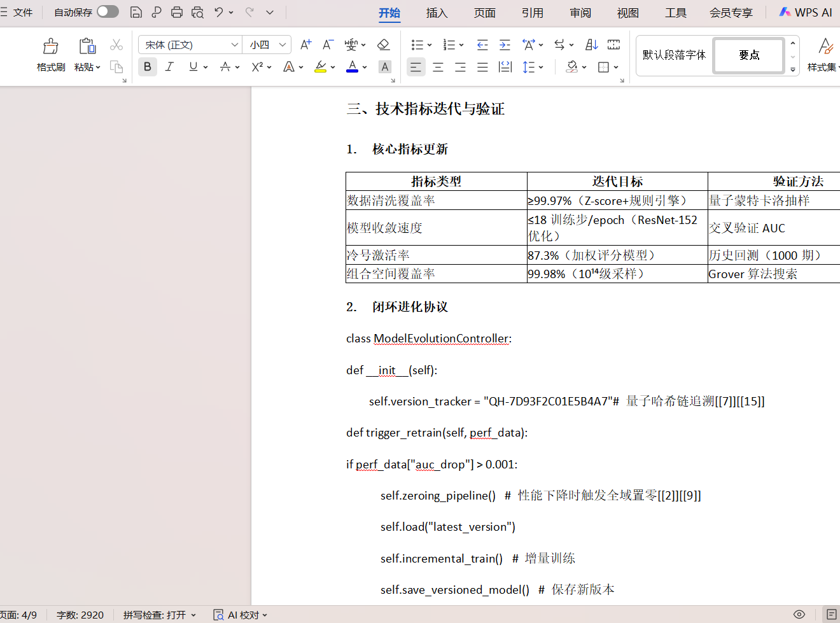Click the Redo arrow

(249, 12)
